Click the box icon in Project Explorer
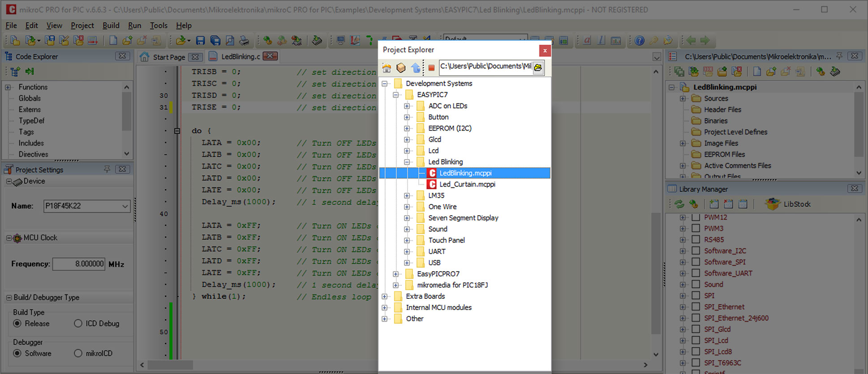Screen dimensions: 868x374 [401, 68]
